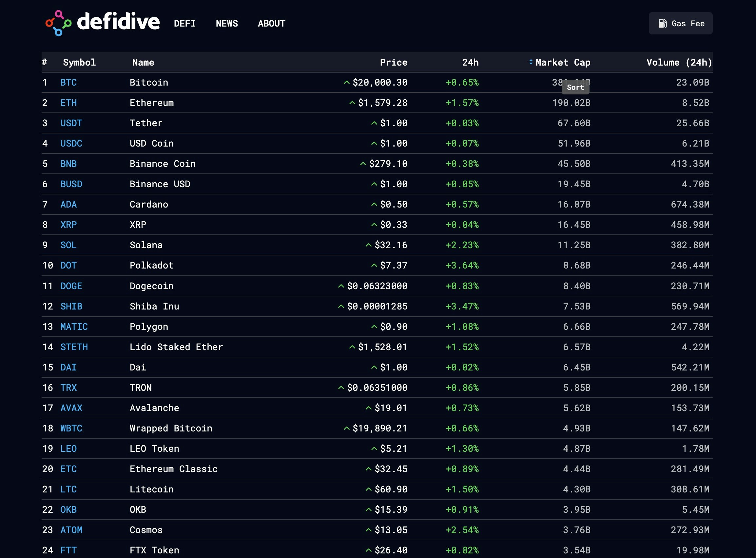Open the TRX symbol link
This screenshot has width=756, height=558.
pyautogui.click(x=68, y=388)
